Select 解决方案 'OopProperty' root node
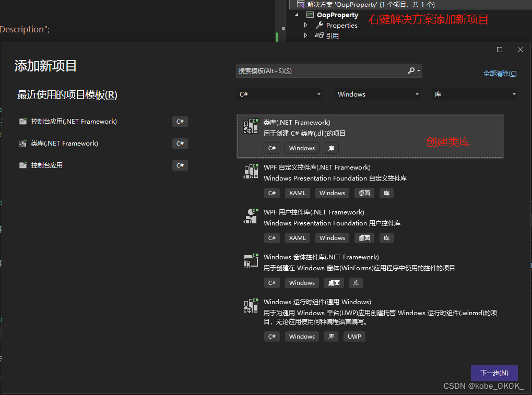 (x=371, y=4)
